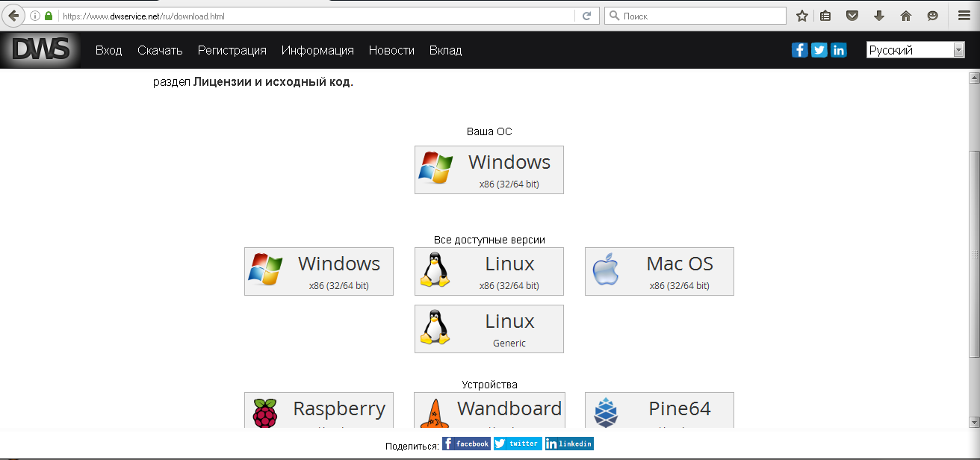Download Linux x86 (32/64 bit) client
The width and height of the screenshot is (980, 460).
click(x=489, y=271)
